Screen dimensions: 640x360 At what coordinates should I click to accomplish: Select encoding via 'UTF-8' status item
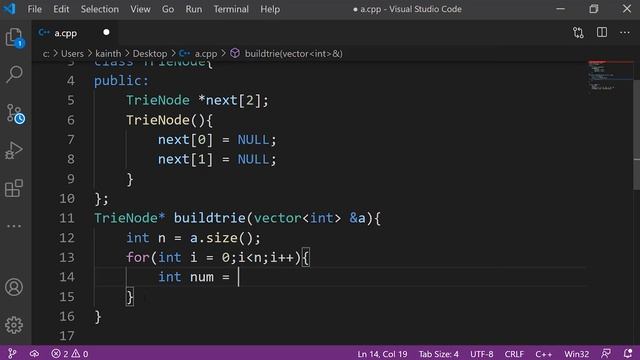[x=482, y=354]
